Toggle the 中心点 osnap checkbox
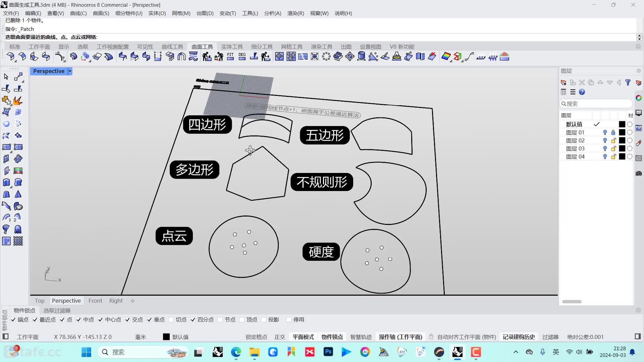 100,320
